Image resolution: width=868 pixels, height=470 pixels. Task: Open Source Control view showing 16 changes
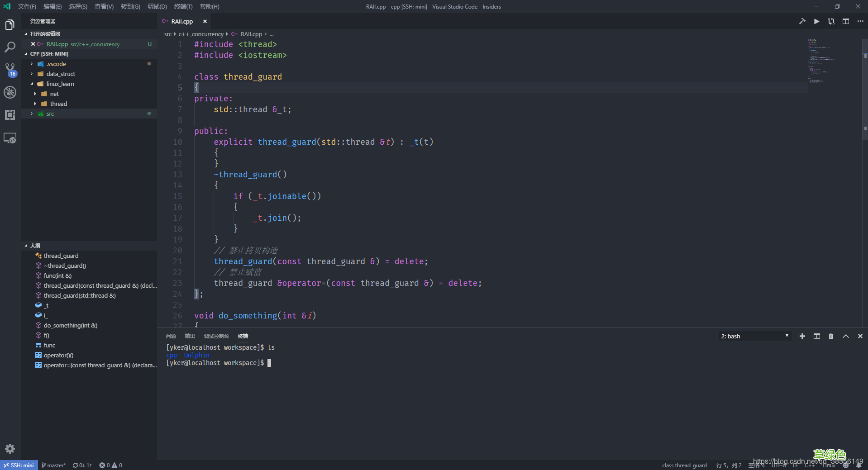pyautogui.click(x=10, y=69)
